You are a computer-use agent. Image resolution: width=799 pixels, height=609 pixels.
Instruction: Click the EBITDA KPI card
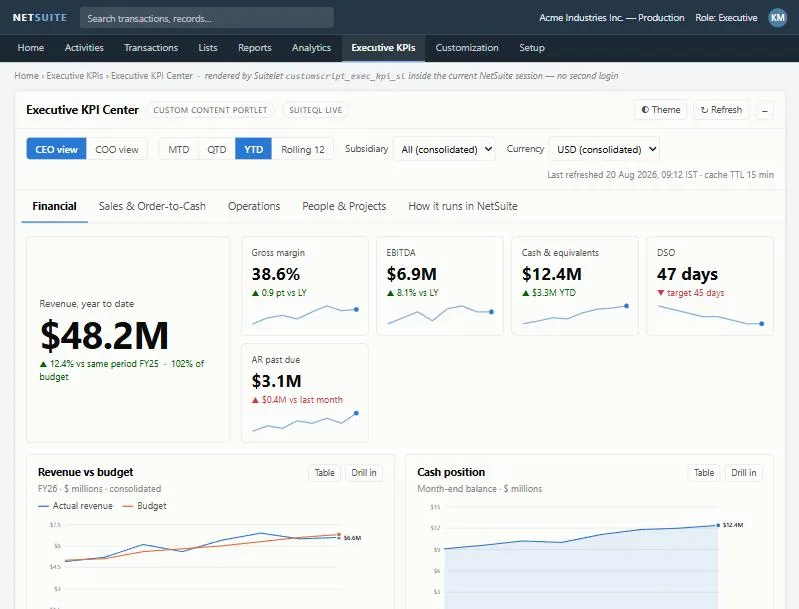(440, 286)
